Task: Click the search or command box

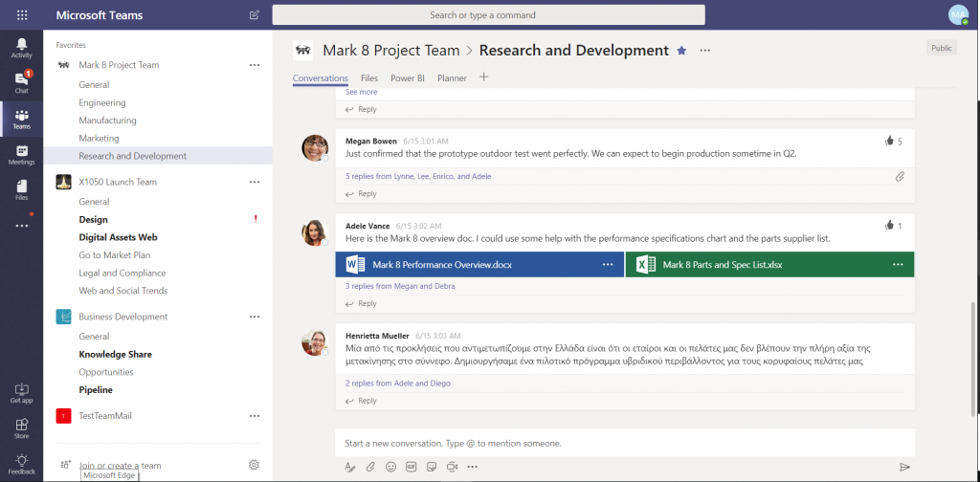Action: [x=488, y=15]
